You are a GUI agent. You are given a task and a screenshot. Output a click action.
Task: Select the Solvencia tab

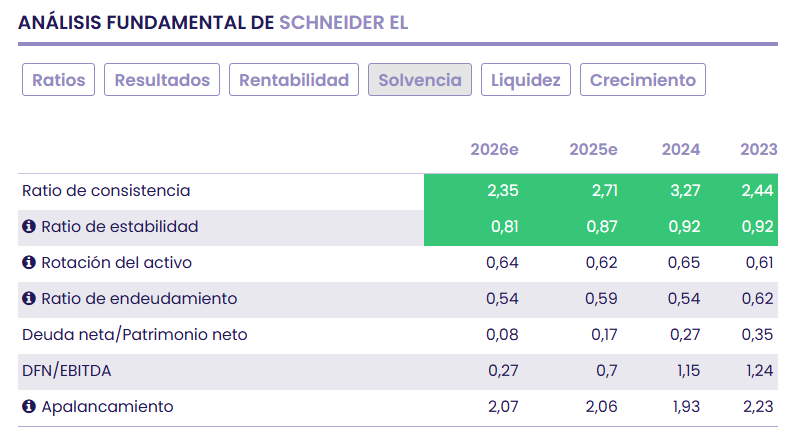click(x=420, y=80)
